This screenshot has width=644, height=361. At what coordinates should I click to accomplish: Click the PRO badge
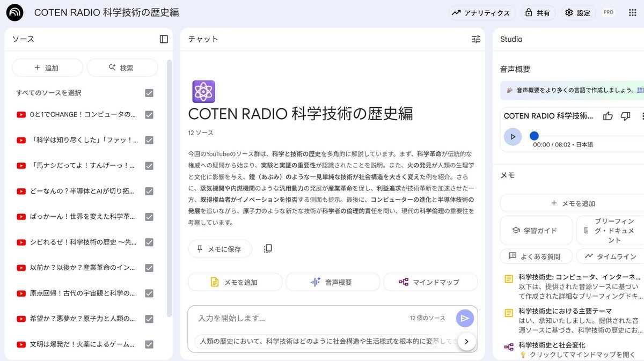coord(609,12)
